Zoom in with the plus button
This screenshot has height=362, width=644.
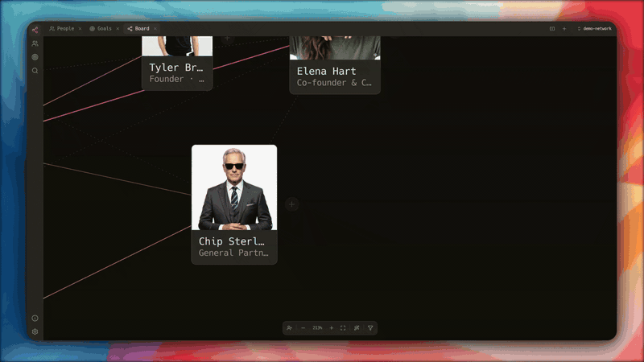[x=332, y=328]
